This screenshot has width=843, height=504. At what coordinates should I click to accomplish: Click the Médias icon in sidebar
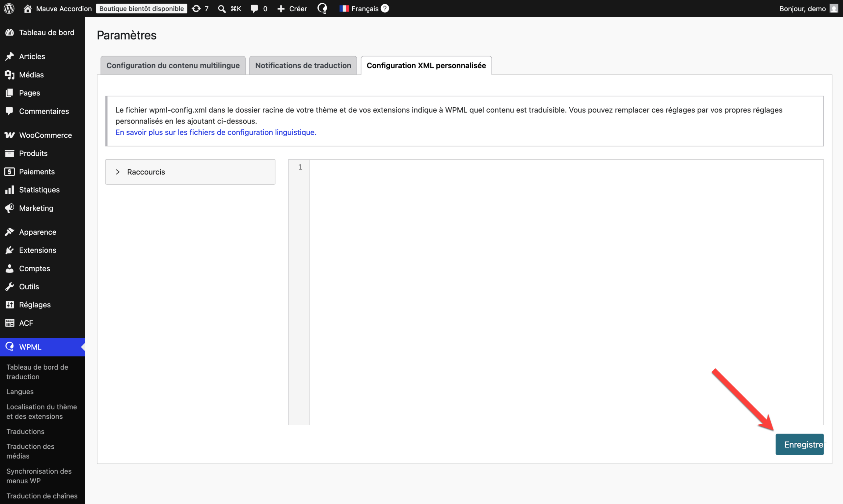(x=10, y=75)
